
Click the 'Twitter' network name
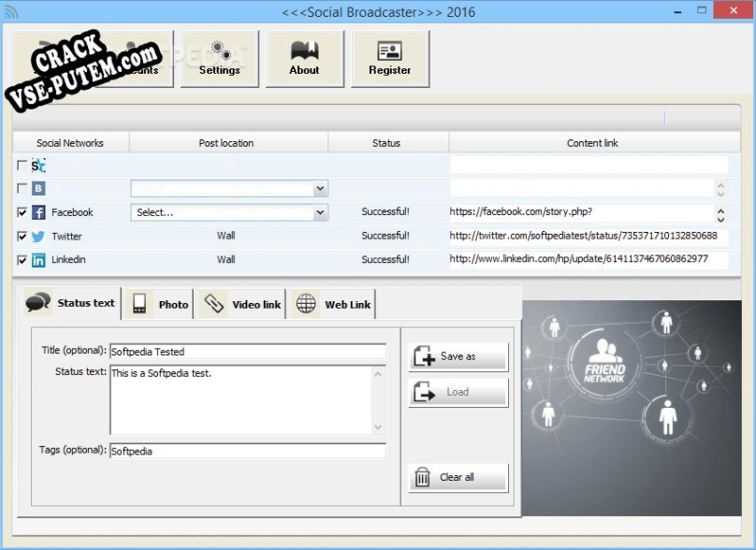(66, 237)
